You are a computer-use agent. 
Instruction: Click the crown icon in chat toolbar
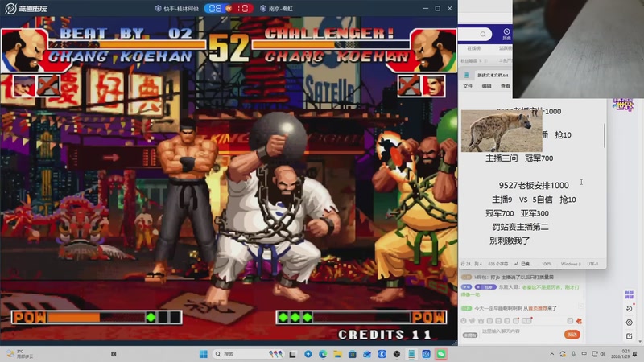tap(481, 321)
